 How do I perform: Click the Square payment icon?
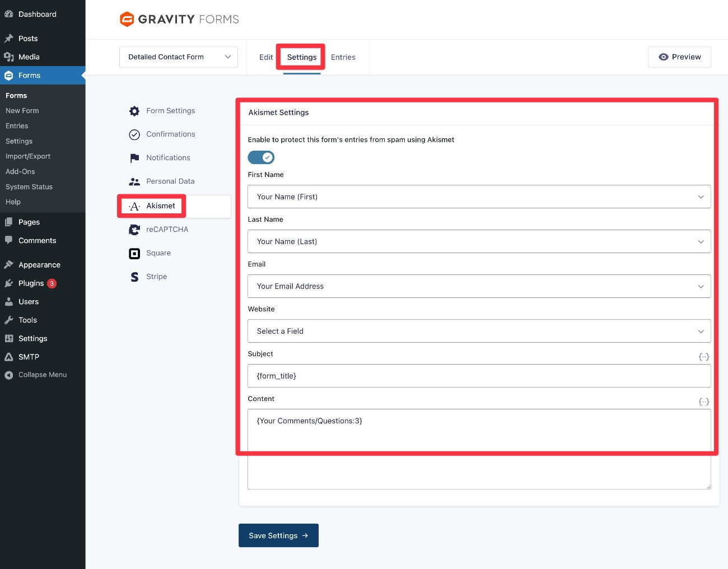(x=134, y=253)
